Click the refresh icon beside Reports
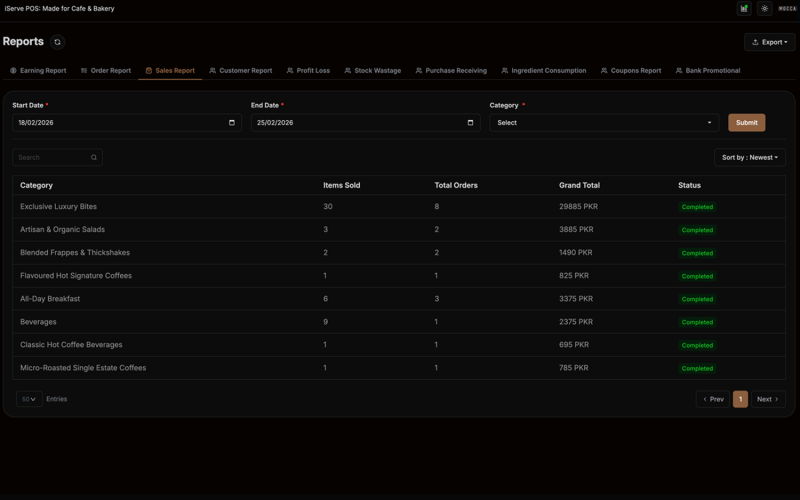Image resolution: width=800 pixels, height=500 pixels. 57,42
